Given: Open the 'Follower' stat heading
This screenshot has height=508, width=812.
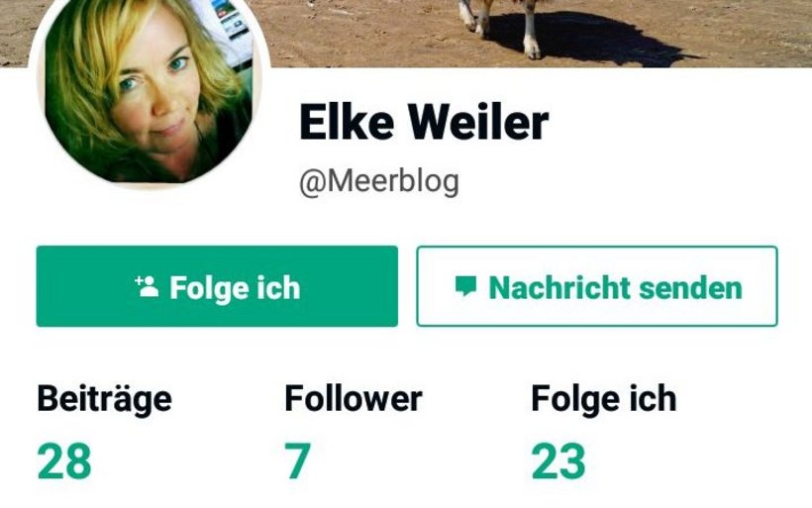Looking at the screenshot, I should pos(354,399).
